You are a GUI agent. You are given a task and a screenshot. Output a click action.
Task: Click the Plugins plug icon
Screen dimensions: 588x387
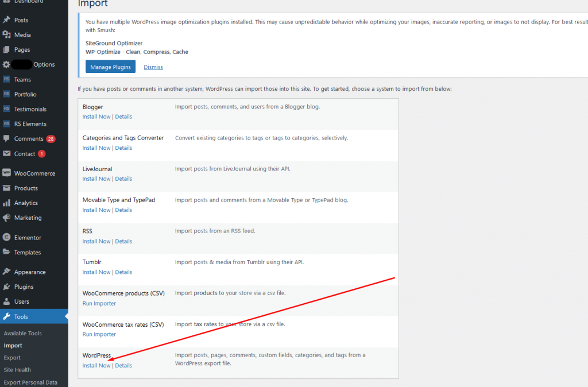tap(6, 287)
